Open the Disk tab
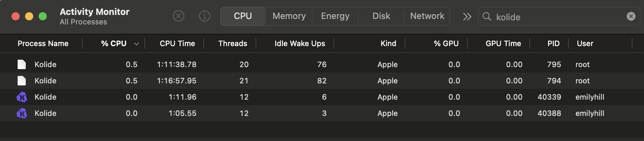The width and height of the screenshot is (644, 141). tap(381, 16)
